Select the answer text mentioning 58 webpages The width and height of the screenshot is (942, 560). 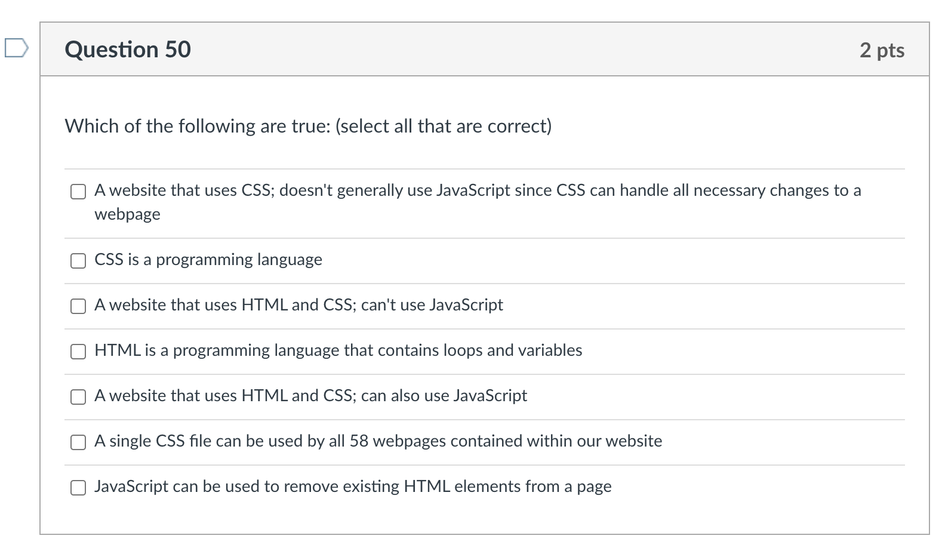[377, 441]
